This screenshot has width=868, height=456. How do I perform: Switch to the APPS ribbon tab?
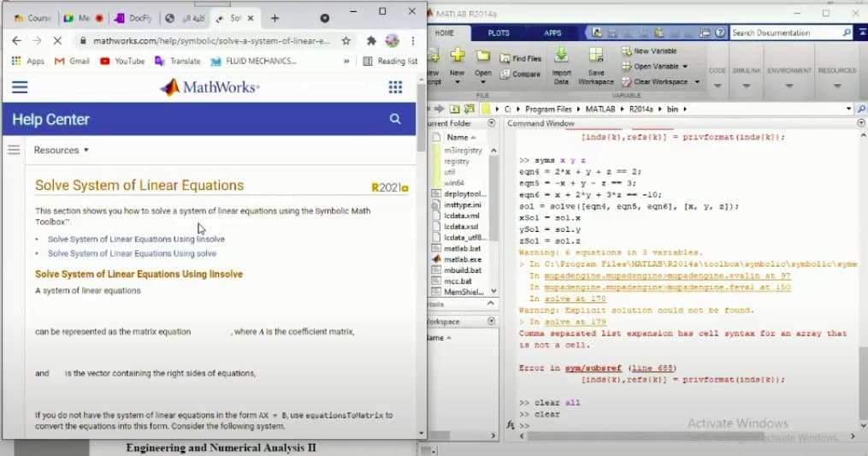552,33
